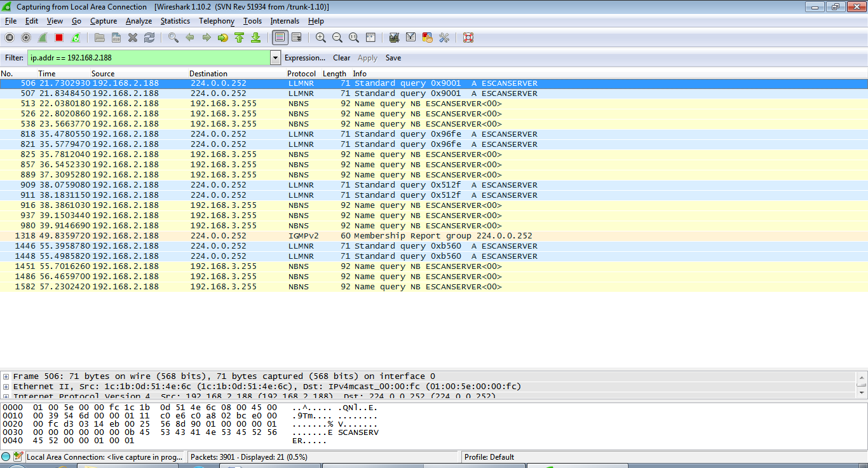Zoom in on packet text

(x=321, y=38)
